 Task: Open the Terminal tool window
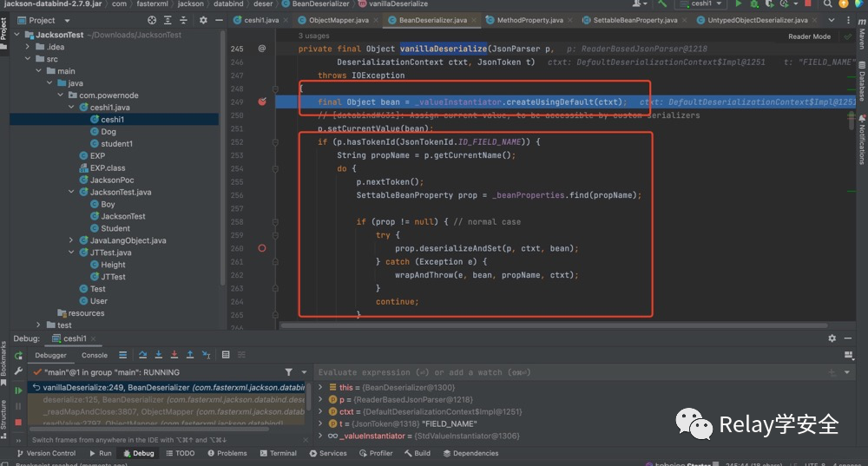tap(278, 453)
